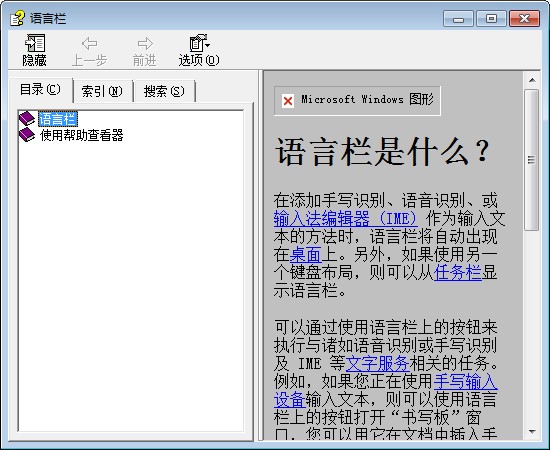Follow the 任务栏 hyperlink
Screen dimensions: 550x450
click(458, 273)
